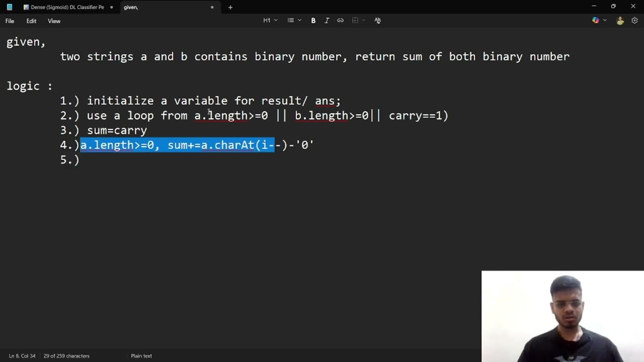Open the File menu

coord(10,21)
